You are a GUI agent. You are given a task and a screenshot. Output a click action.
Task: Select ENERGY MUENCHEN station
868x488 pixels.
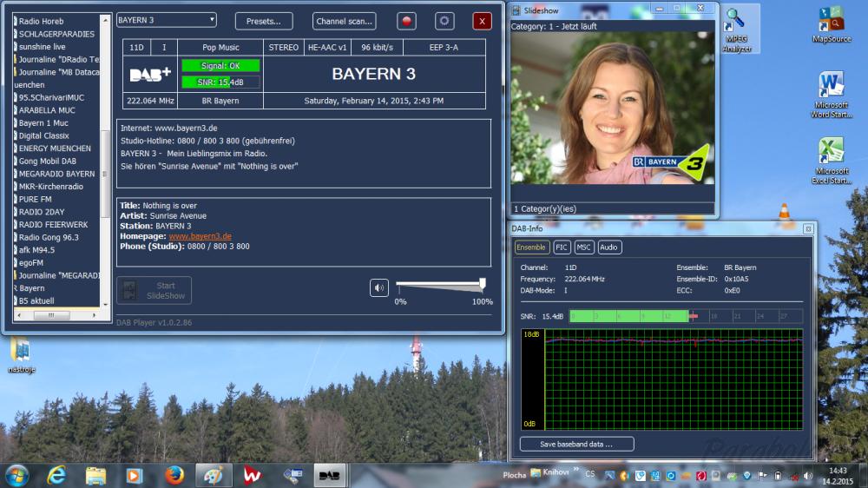[x=55, y=148]
